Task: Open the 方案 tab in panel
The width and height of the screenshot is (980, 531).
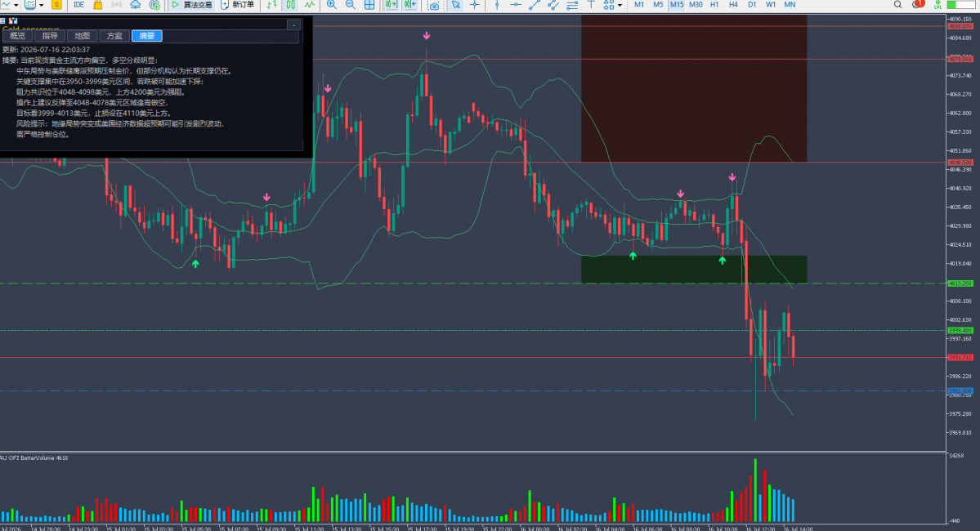Action: [114, 36]
